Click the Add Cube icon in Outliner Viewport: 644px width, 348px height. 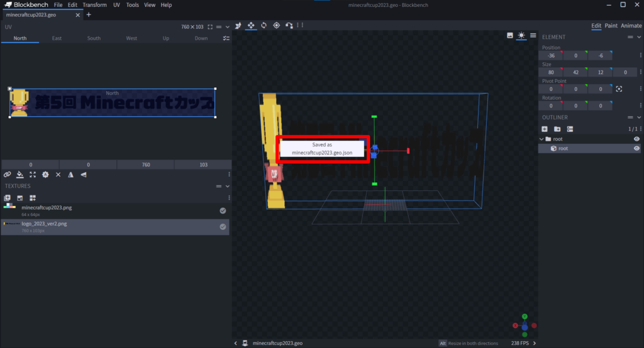tap(545, 129)
